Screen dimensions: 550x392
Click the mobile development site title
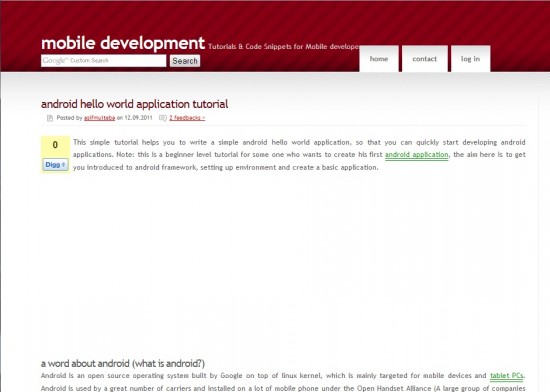coord(123,43)
